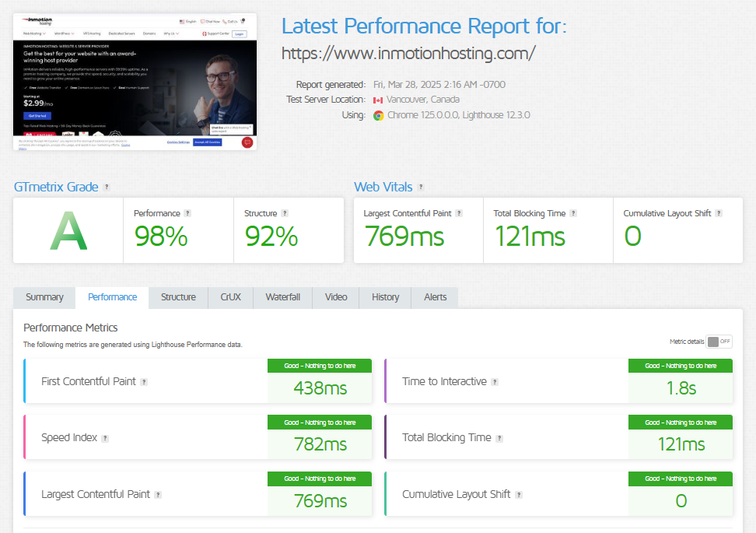Click help icon in Largest Contentful Paint metric row
Screen dimensions: 756x533
tap(158, 495)
